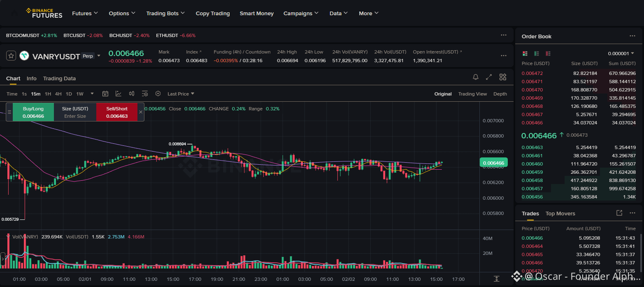Open Copy Trading page
This screenshot has height=287, width=644.
tap(213, 13)
